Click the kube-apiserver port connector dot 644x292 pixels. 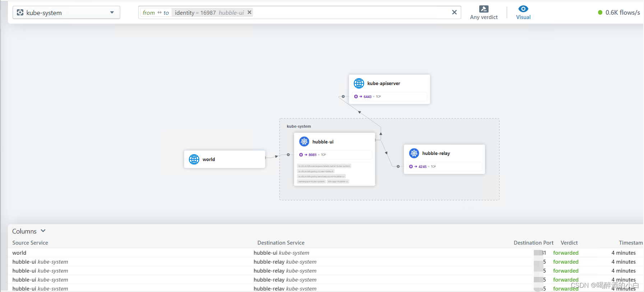click(343, 96)
